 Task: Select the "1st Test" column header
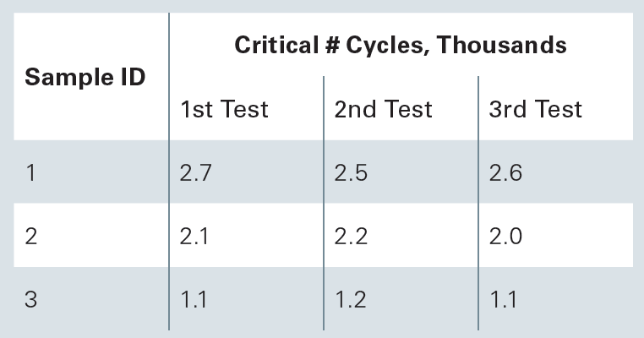click(224, 109)
